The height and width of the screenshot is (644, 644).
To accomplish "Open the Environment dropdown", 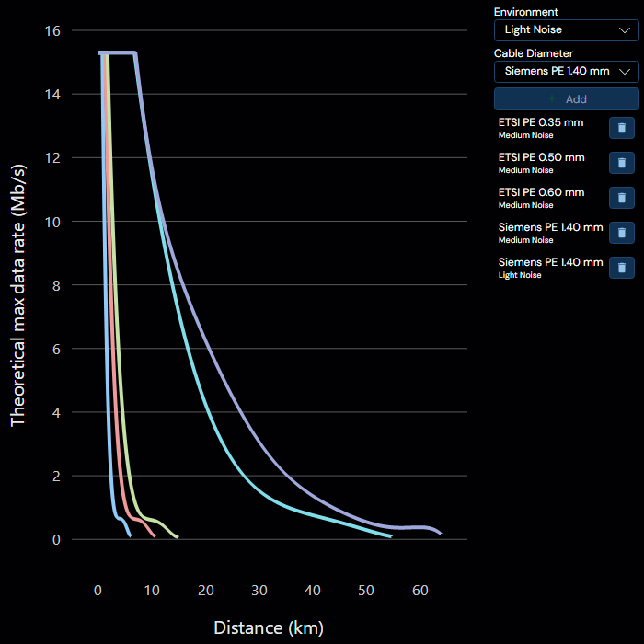I will pos(567,30).
